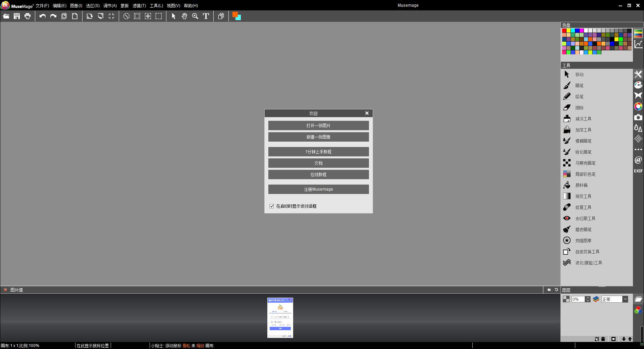644x349 pixels.
Task: Click the save (floppy disk) toolbar icon
Action: pos(17,16)
